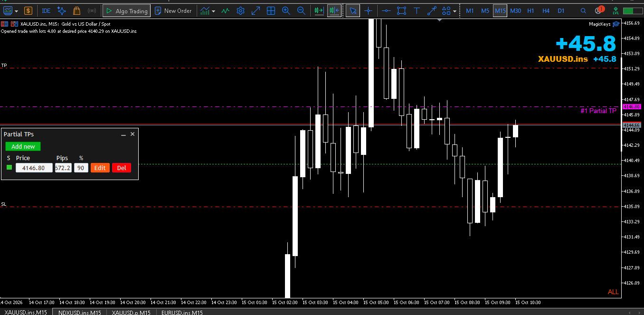Click the 4146.80 price field
This screenshot has width=644, height=315.
34,168
